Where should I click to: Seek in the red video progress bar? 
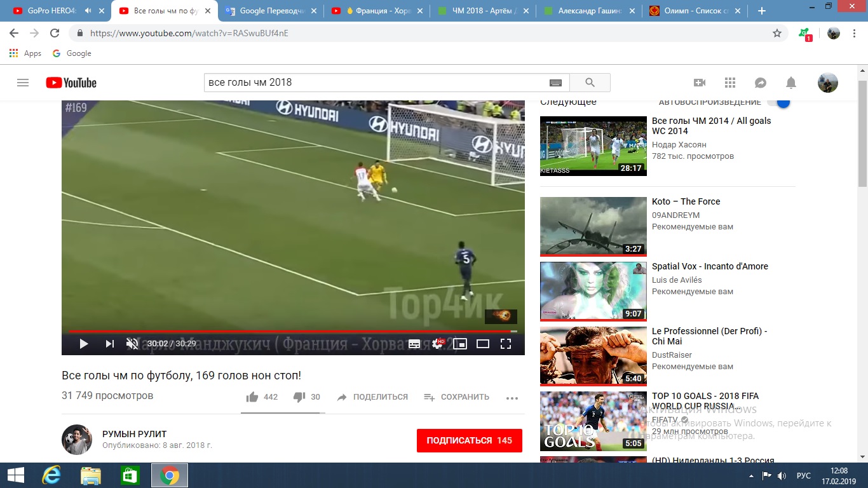(293, 331)
